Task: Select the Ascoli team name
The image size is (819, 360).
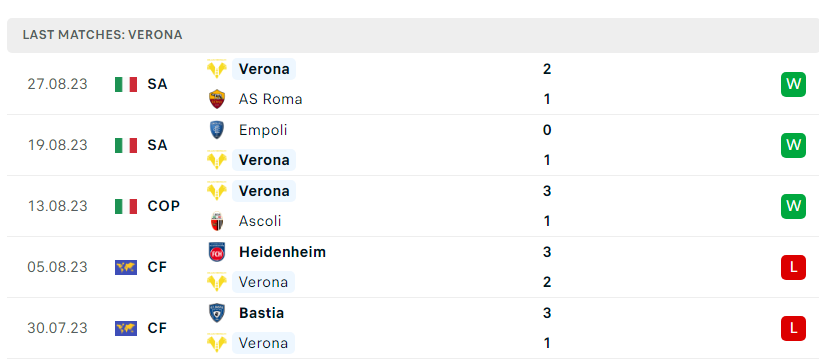Action: [260, 221]
